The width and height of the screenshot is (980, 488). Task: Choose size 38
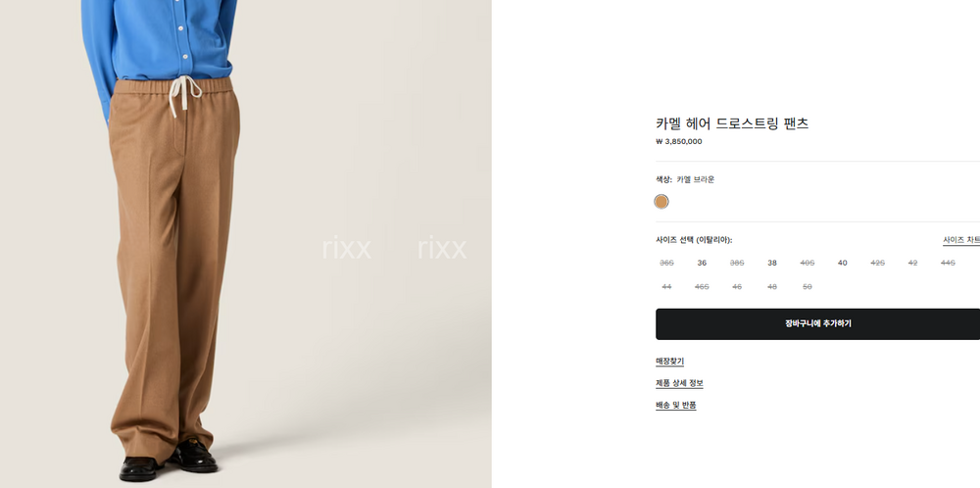(772, 263)
